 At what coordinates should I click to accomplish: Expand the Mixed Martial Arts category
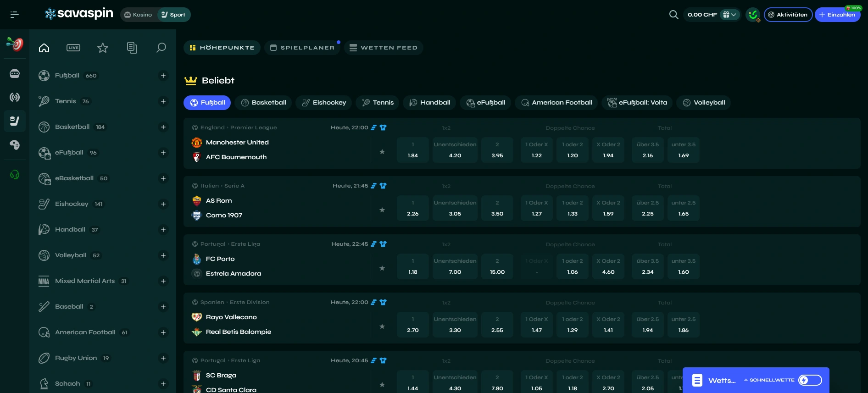(x=163, y=281)
